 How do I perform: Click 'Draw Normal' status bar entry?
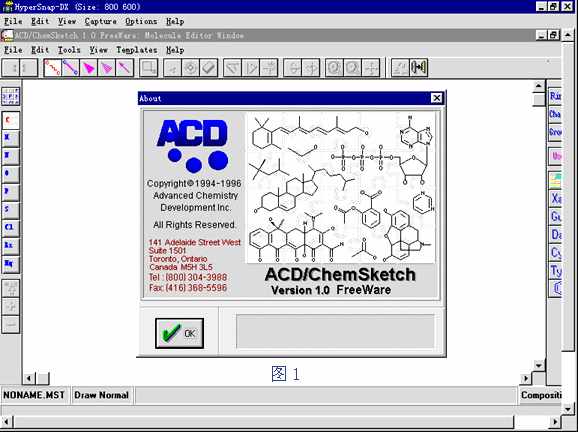pyautogui.click(x=101, y=395)
